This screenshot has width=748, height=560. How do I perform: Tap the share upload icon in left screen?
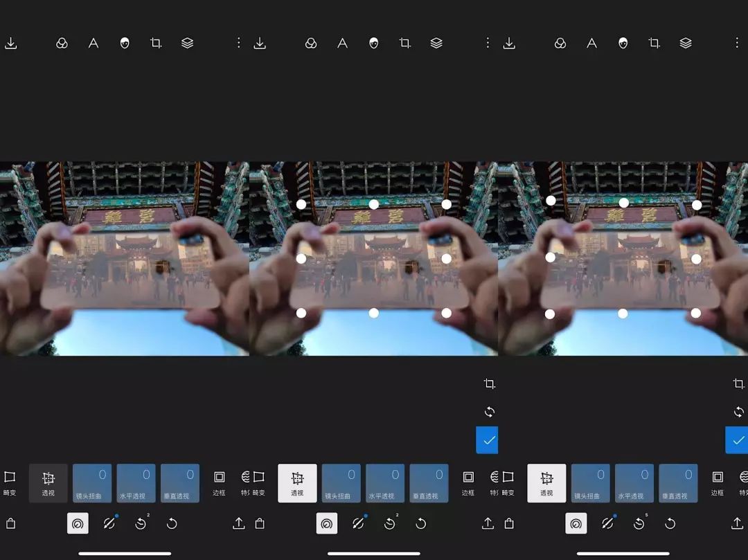point(238,523)
